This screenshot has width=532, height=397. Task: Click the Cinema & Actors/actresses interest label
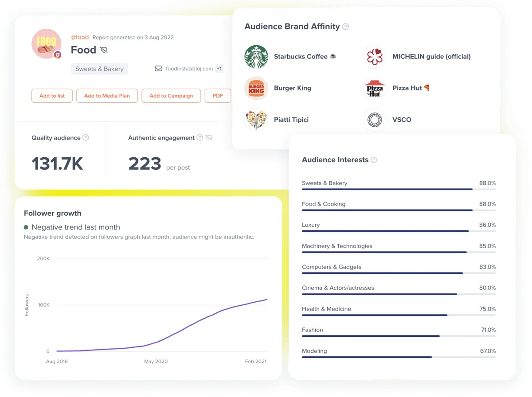pos(338,288)
